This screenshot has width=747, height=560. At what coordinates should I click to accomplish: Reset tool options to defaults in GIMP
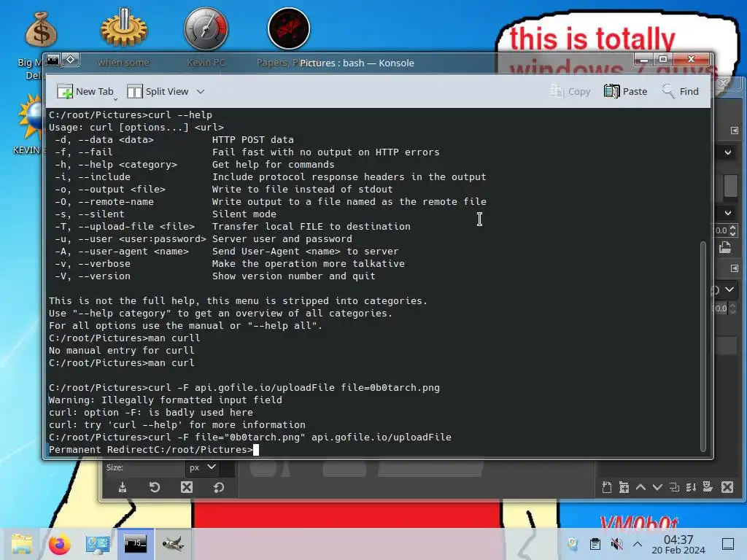(x=219, y=487)
